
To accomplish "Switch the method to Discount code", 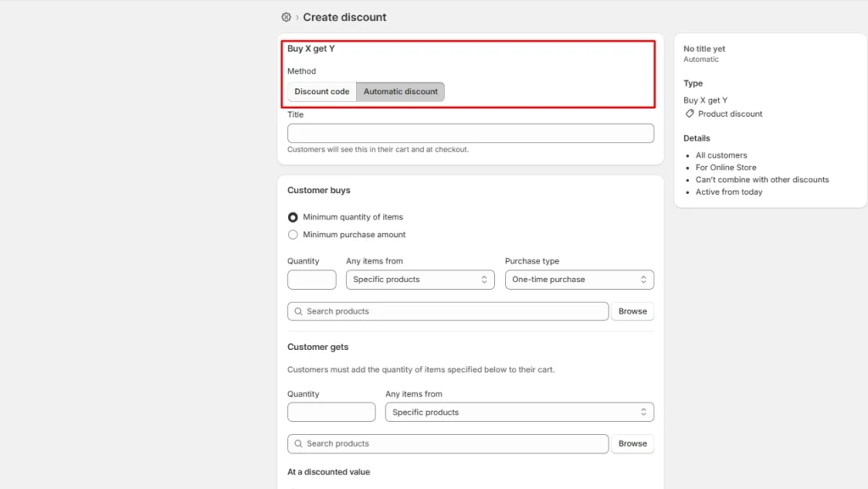I will (x=321, y=92).
